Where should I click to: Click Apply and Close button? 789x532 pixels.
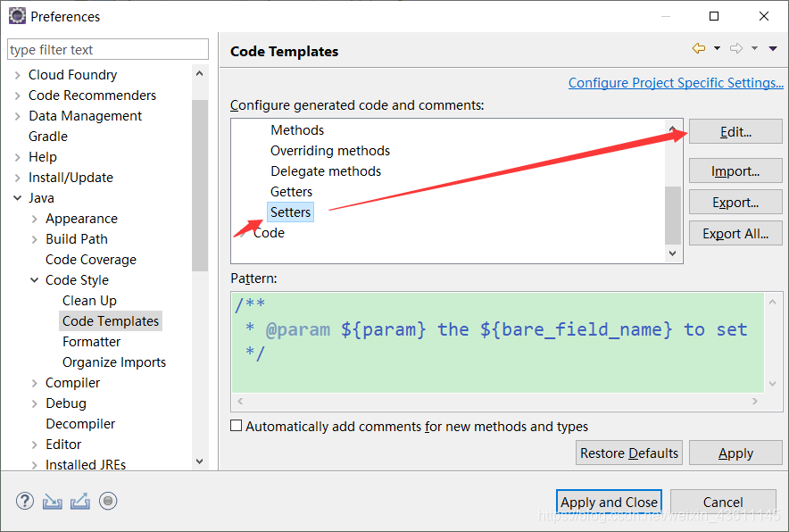[x=609, y=502]
